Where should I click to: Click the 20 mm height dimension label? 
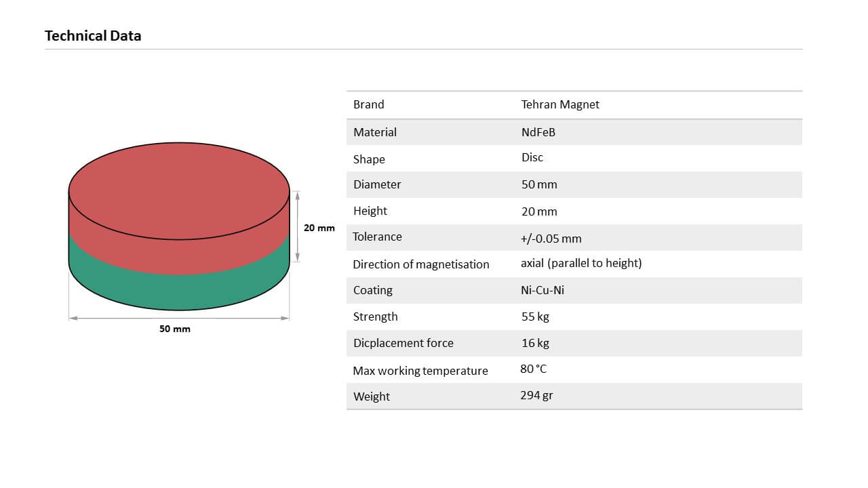pyautogui.click(x=319, y=228)
